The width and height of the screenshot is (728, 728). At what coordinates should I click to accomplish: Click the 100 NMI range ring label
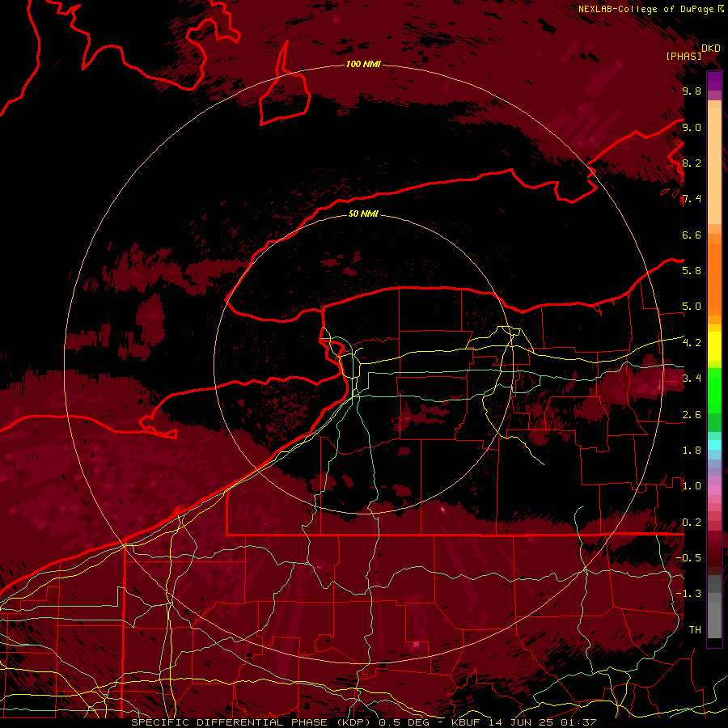click(363, 64)
